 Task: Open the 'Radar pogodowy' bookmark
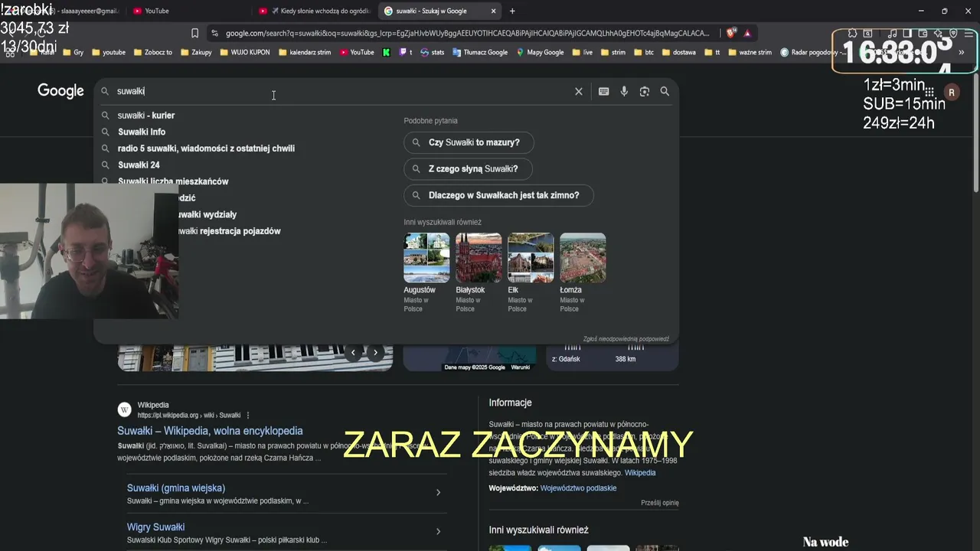(812, 52)
